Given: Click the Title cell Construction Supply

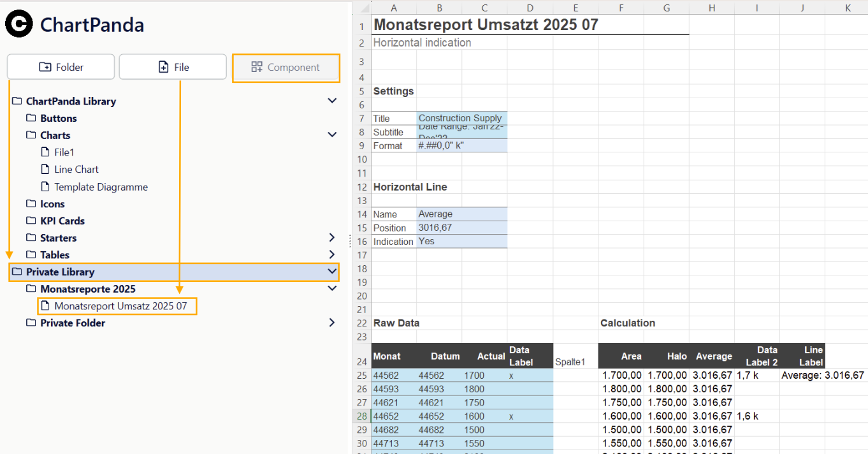Looking at the screenshot, I should point(461,118).
